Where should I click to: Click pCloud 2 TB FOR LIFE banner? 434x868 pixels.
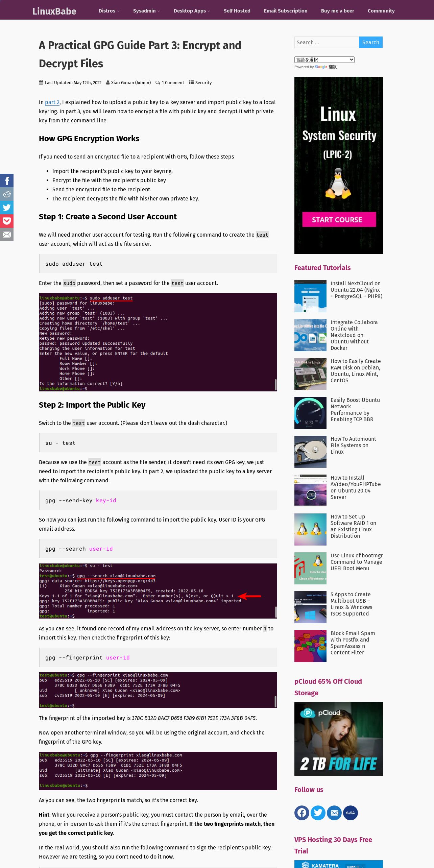pyautogui.click(x=339, y=739)
